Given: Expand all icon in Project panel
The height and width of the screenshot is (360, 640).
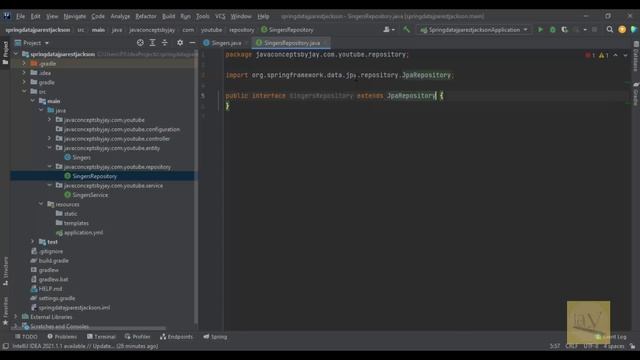Looking at the screenshot, I should click(152, 42).
